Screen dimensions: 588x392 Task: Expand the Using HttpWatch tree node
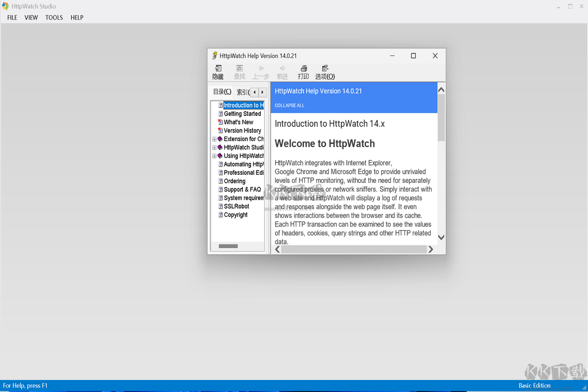pos(214,156)
